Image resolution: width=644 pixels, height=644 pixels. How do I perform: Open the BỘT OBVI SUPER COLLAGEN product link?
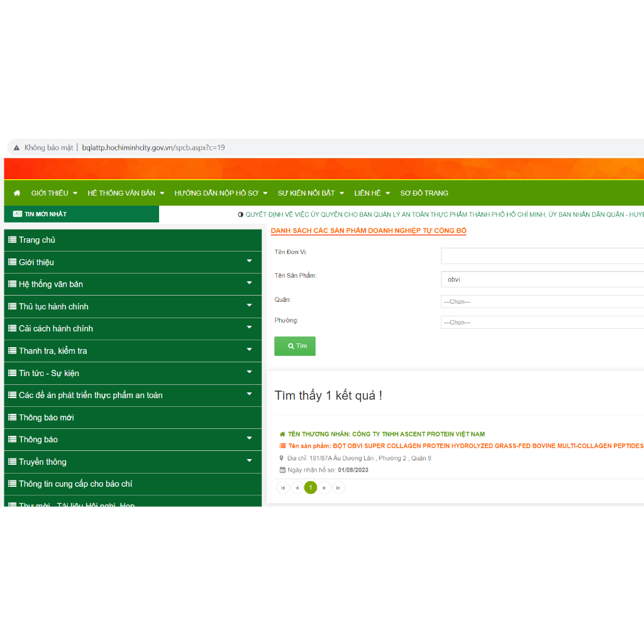(466, 446)
